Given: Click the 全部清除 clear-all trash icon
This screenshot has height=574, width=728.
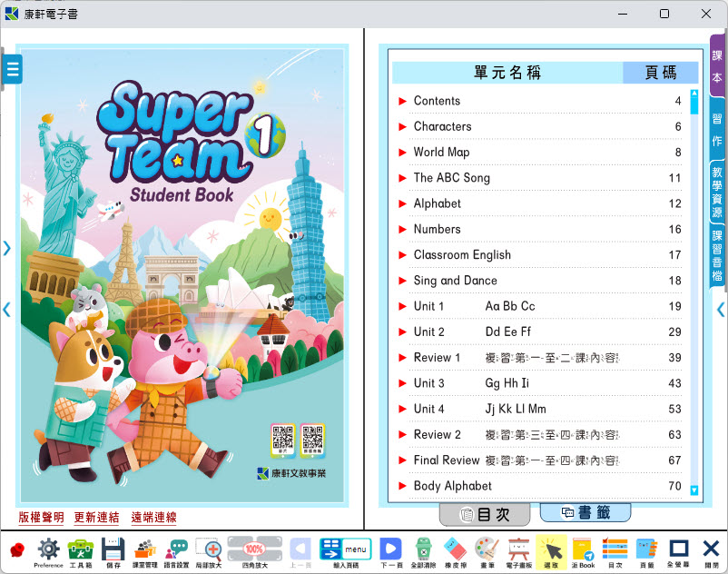Looking at the screenshot, I should [x=423, y=552].
